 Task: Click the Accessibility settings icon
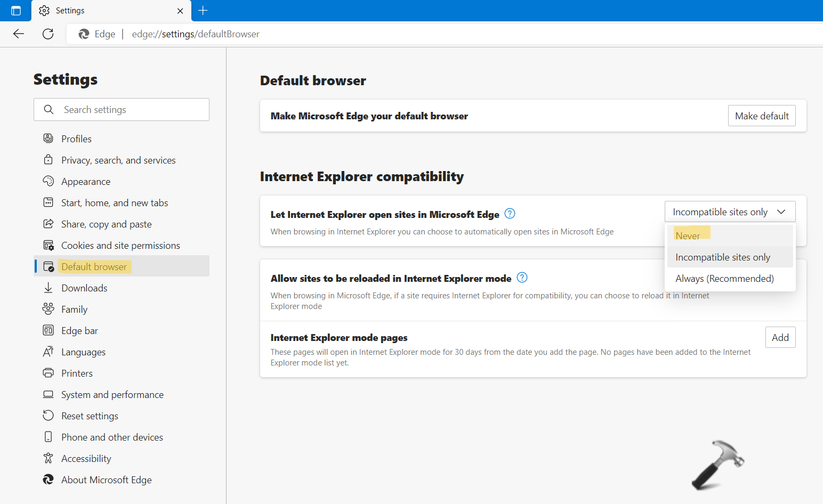(x=49, y=458)
